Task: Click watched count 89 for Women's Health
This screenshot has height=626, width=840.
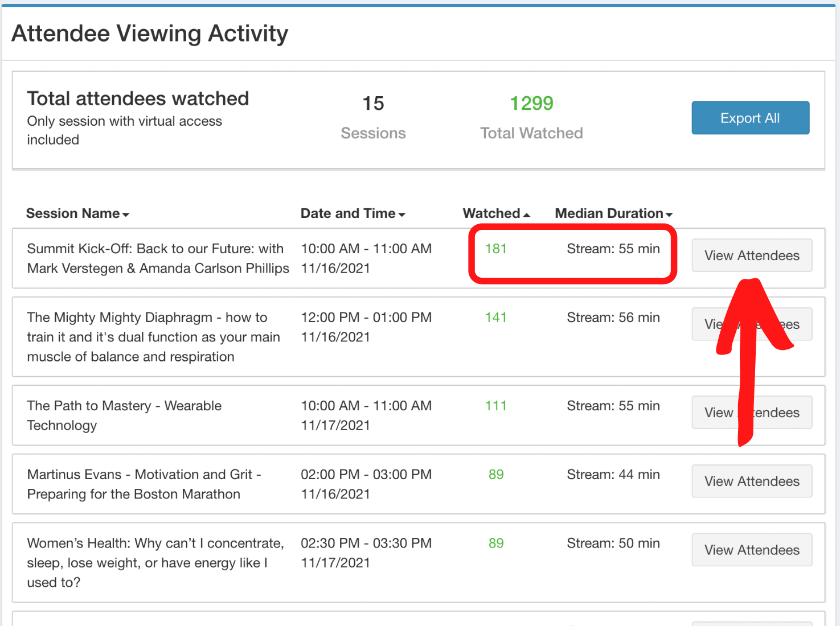Action: [495, 543]
